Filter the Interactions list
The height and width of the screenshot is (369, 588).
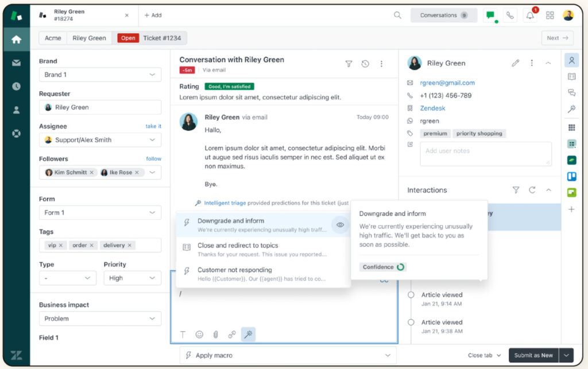tap(516, 190)
